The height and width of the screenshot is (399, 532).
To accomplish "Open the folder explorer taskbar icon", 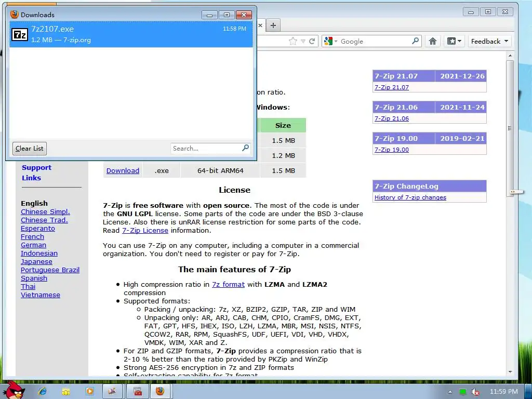I will (66, 392).
